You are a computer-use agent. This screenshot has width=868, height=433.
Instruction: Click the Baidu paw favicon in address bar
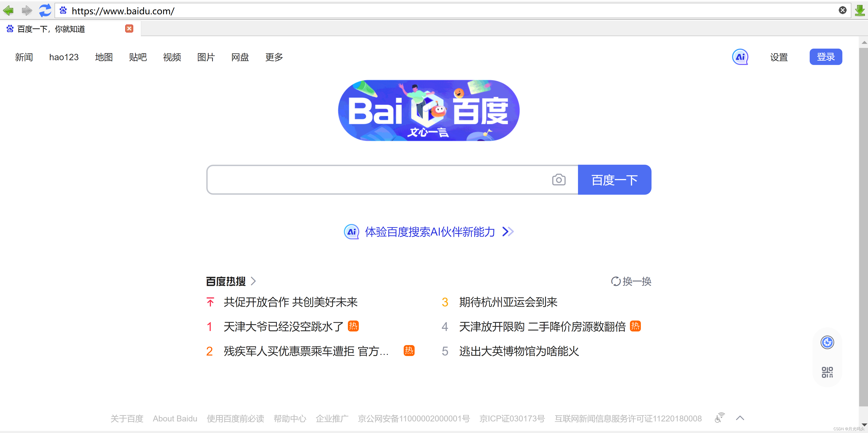(63, 10)
